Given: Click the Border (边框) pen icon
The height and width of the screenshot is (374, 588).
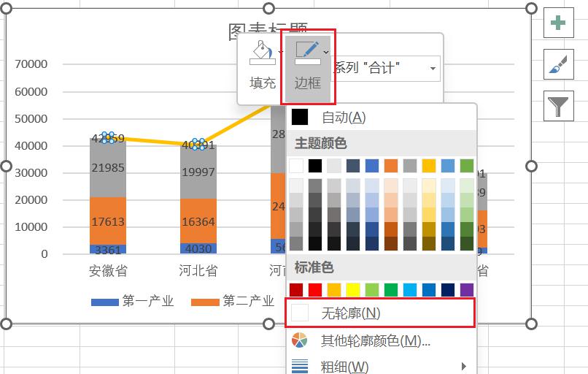Looking at the screenshot, I should (x=308, y=53).
